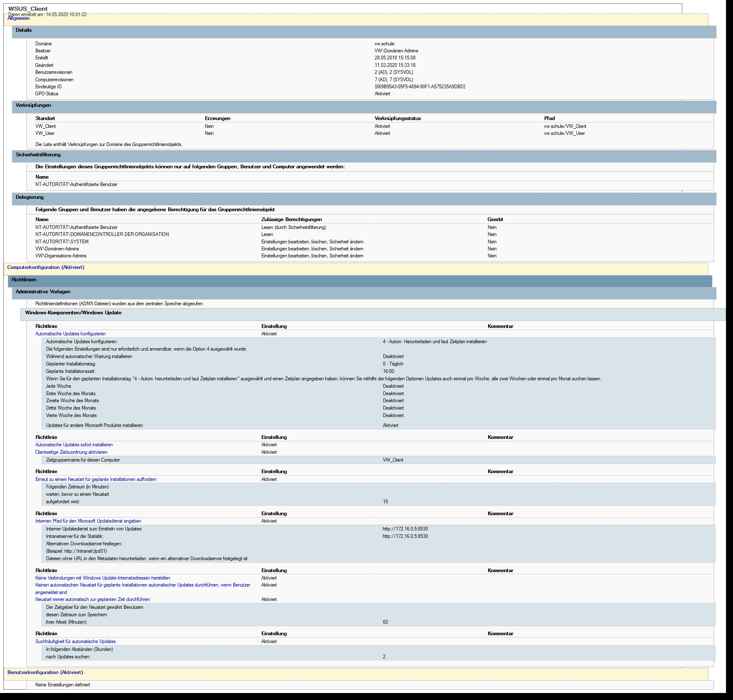
Task: Collapse Administrative Vorlagen section
Action: click(43, 292)
